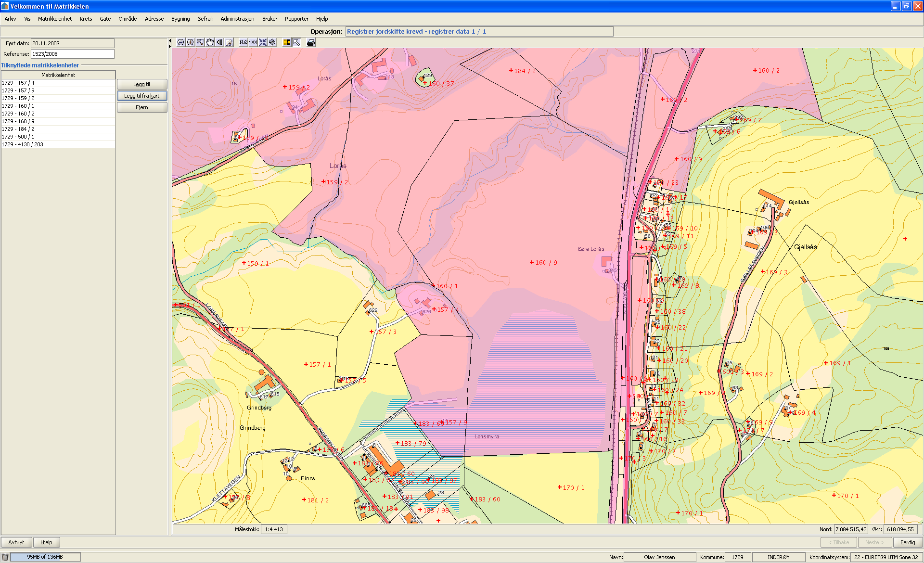Open the map layers/theme icon
This screenshot has height=563, width=924.
[229, 42]
